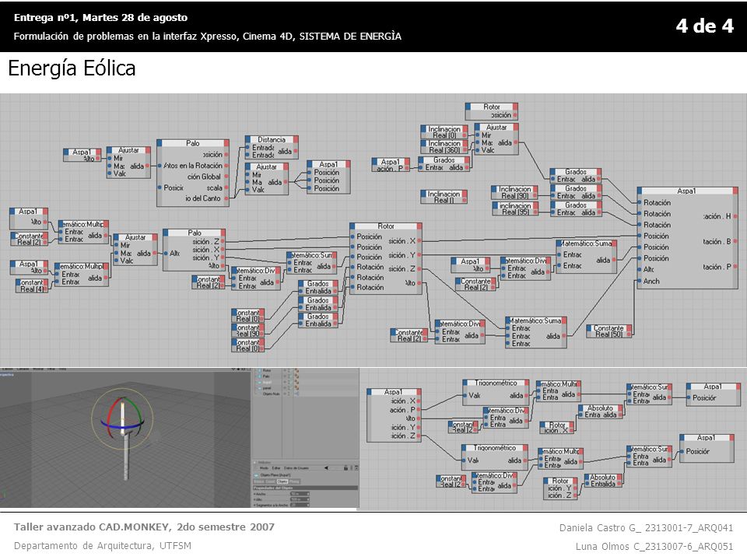Click Palo's 'io del Canto' output port
Viewport: 747px width, 560px height.
[x=226, y=198]
